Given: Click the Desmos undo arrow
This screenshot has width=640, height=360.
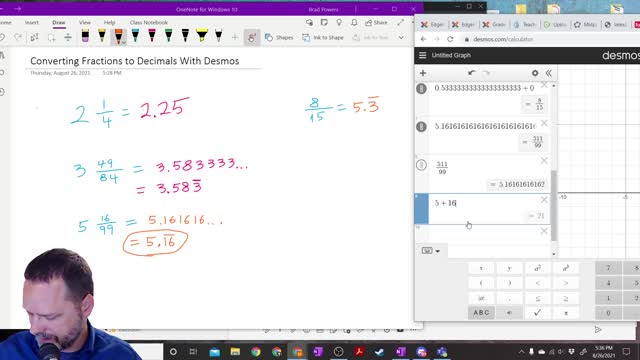Looking at the screenshot, I should (472, 73).
